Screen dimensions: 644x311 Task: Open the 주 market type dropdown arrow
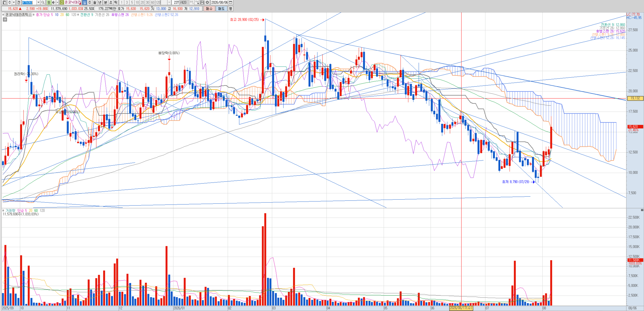(14, 3)
